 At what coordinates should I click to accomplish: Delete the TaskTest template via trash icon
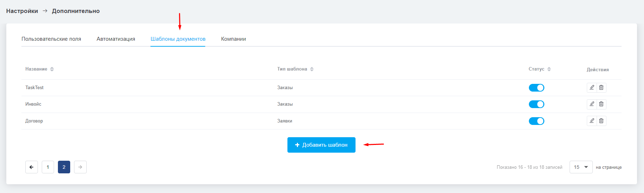(x=601, y=87)
